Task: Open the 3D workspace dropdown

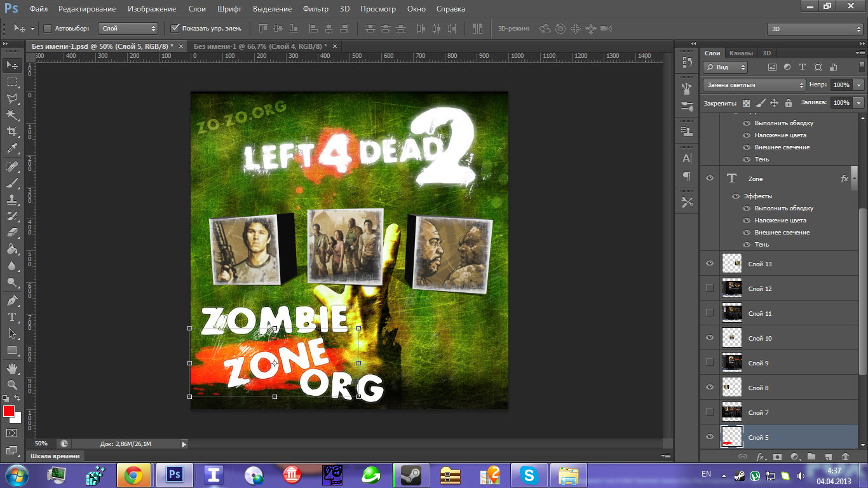Action: point(815,29)
